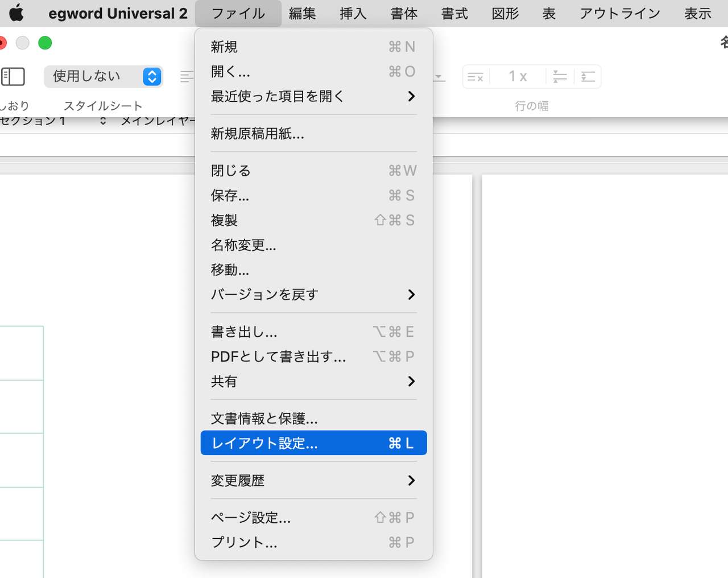
Task: Choose プリント… menu item
Action: click(314, 543)
